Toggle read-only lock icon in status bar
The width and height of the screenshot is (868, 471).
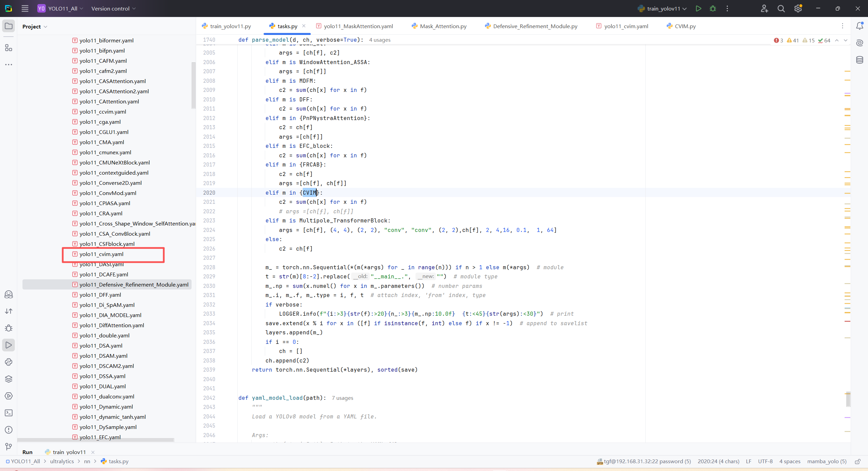click(857, 462)
